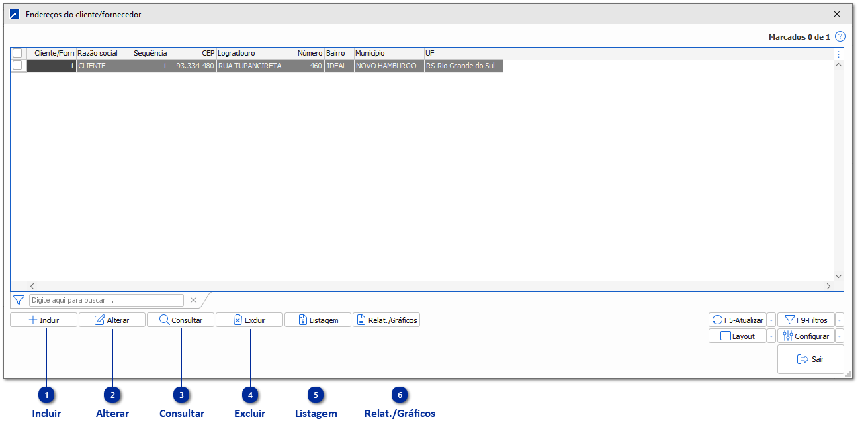Select the RS-Rio Grande do Sul cell

[464, 66]
